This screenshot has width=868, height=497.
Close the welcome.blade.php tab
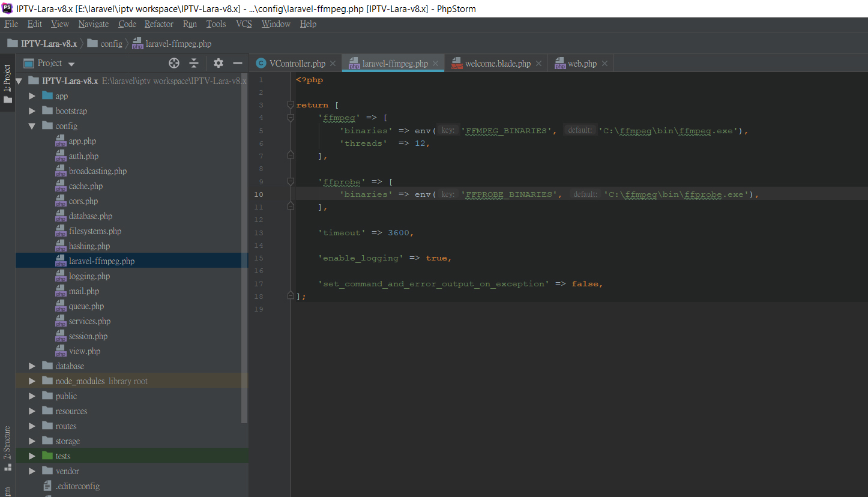coord(538,64)
